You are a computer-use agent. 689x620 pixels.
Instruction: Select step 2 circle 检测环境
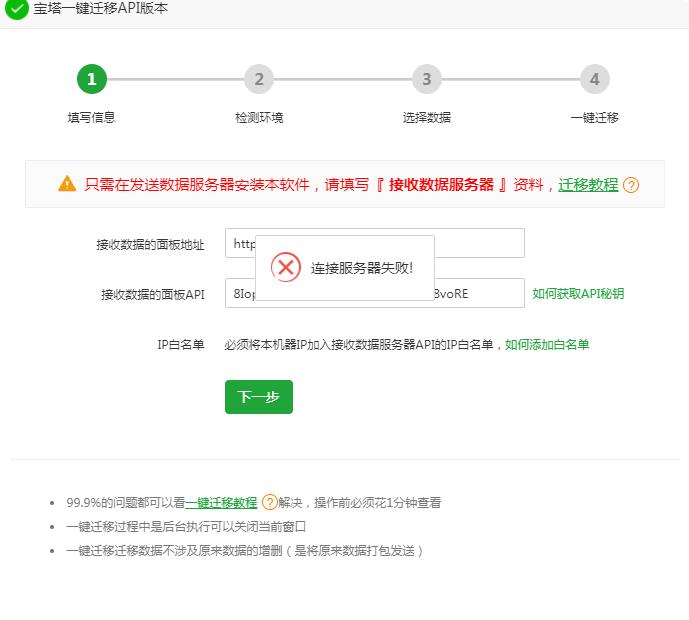(x=259, y=79)
